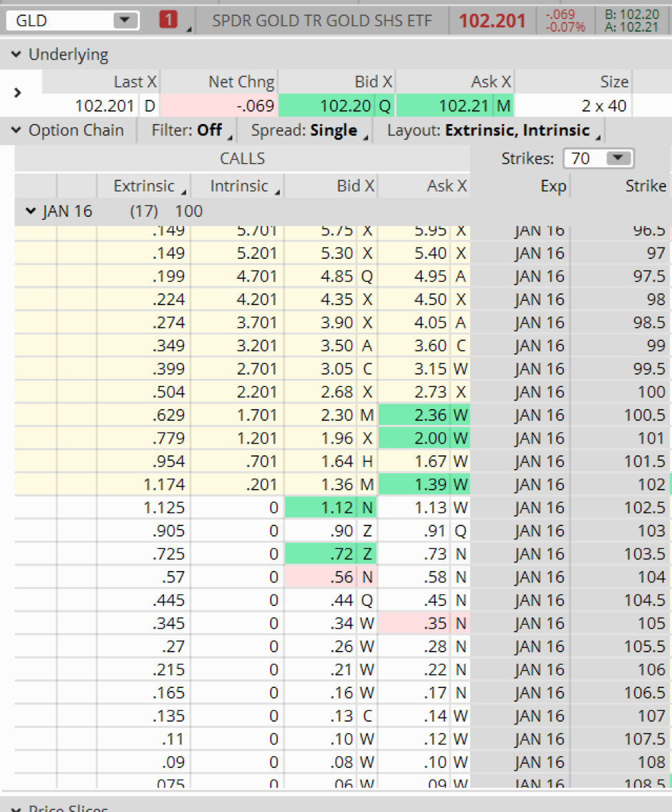This screenshot has height=812, width=672.
Task: Click the .701 intrinsic value cell
Action: tap(238, 461)
